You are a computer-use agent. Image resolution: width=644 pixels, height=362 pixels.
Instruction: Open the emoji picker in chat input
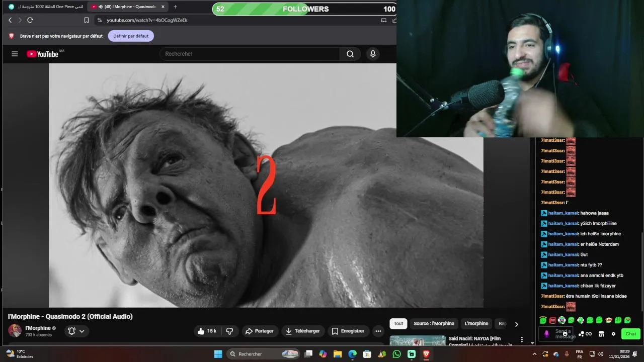tap(565, 334)
